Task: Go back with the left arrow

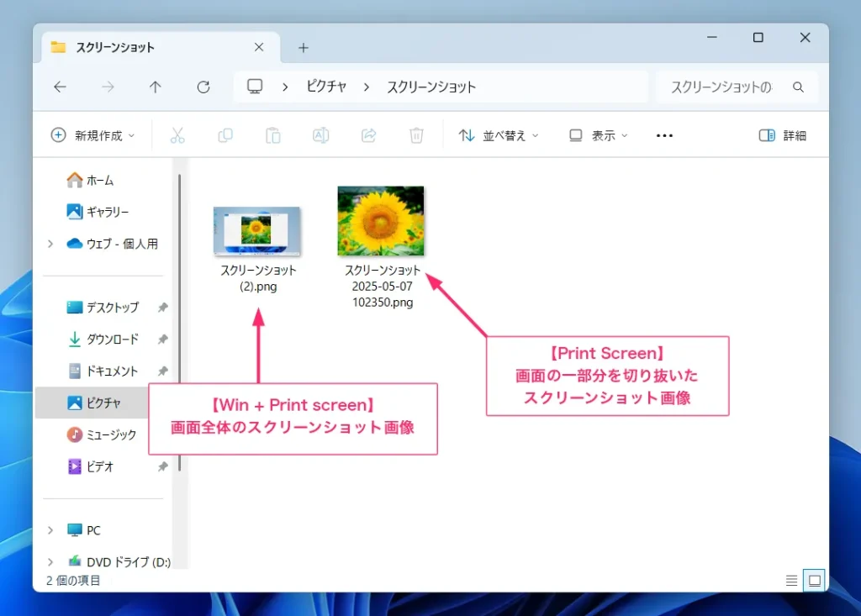Action: [x=60, y=87]
